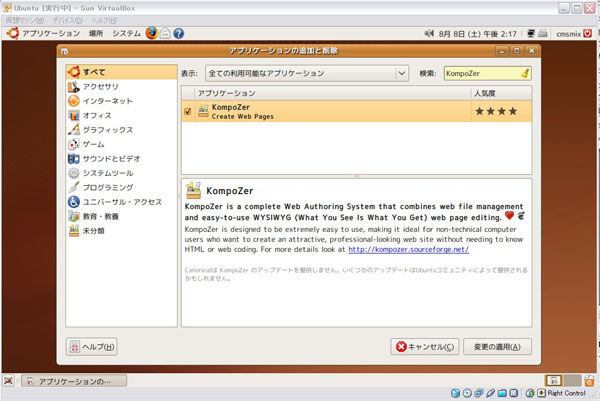Click the cmsmix user name in panel
Image resolution: width=600 pixels, height=401 pixels.
click(x=568, y=34)
